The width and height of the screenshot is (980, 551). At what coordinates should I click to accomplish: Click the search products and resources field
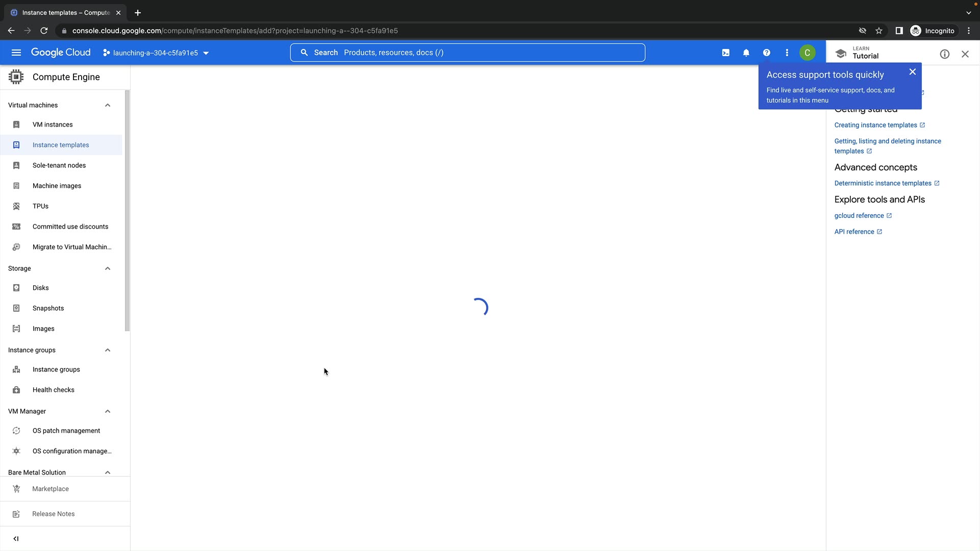pos(467,53)
